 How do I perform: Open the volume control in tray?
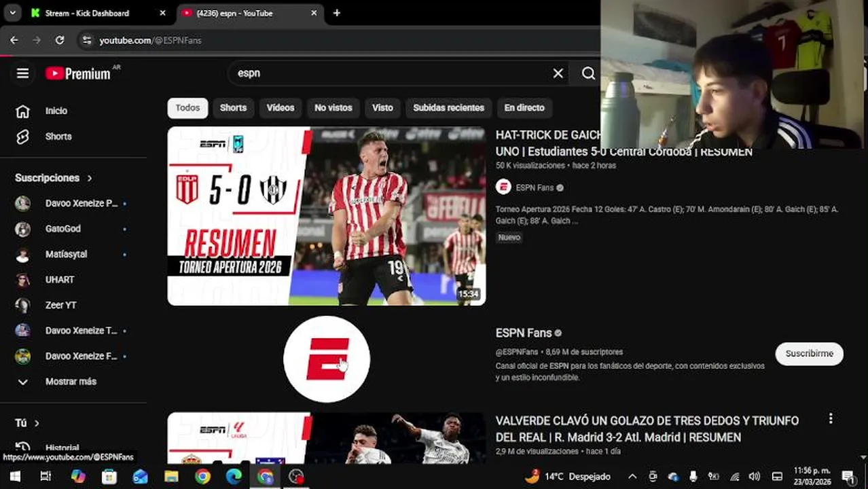coord(755,477)
